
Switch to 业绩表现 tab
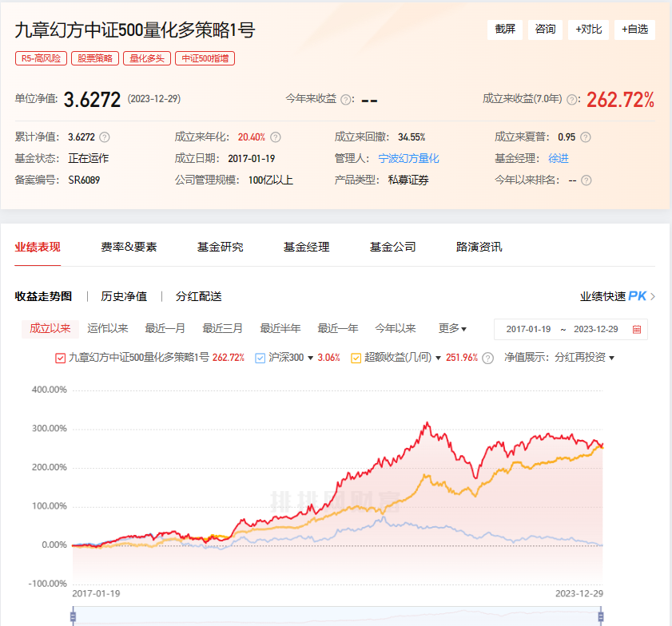coord(38,247)
